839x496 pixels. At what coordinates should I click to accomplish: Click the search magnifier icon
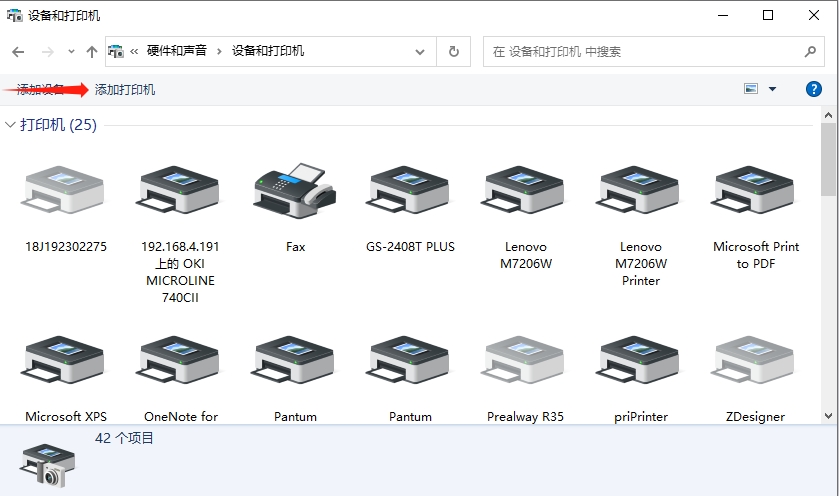[810, 51]
